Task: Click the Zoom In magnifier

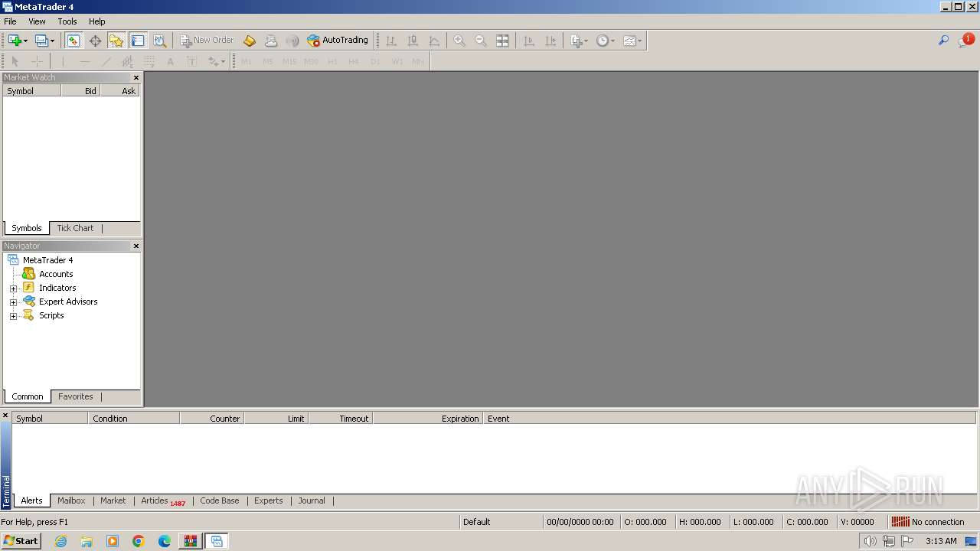Action: 459,41
